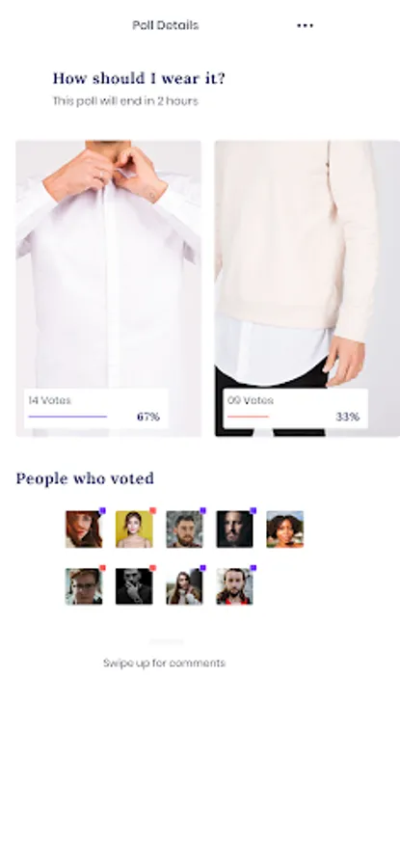Open the black-and-white portrait voter avatar
The image size is (400, 868).
(x=134, y=586)
